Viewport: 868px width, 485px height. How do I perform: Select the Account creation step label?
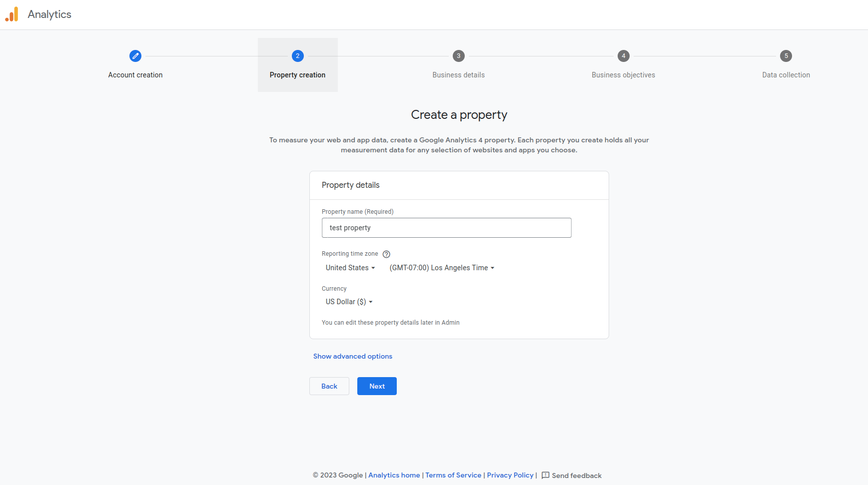(135, 75)
